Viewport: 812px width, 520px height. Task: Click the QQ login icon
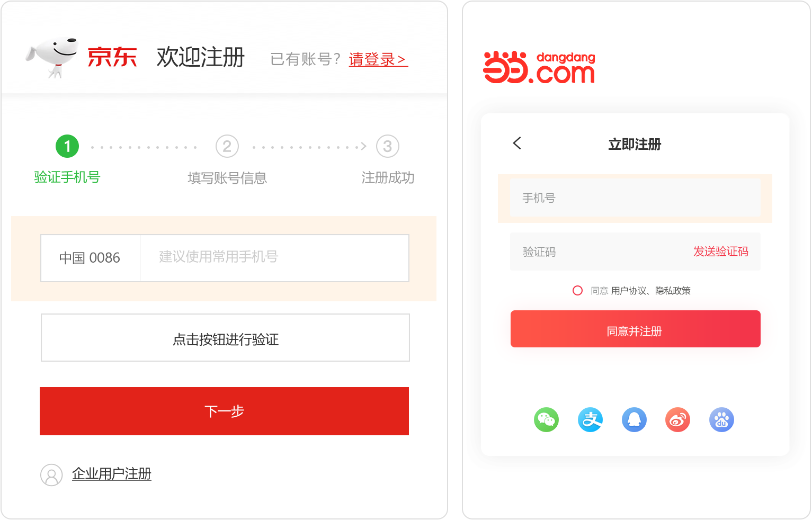click(x=634, y=420)
